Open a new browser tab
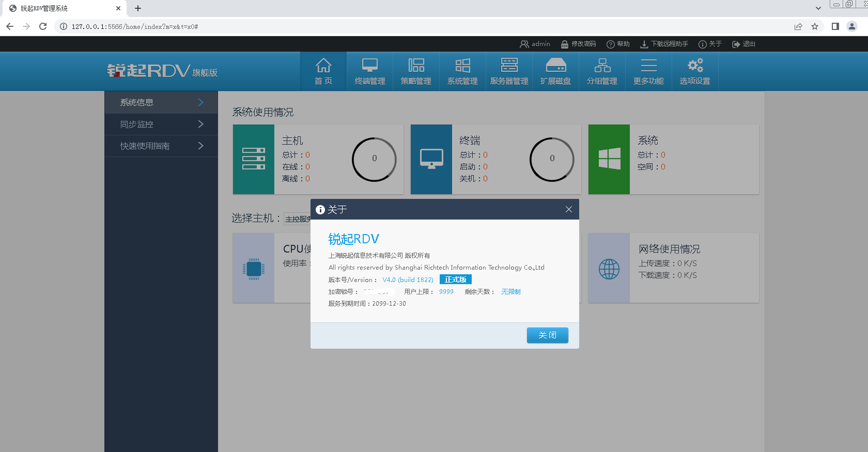Screen dimensions: 868x452 click(138, 8)
